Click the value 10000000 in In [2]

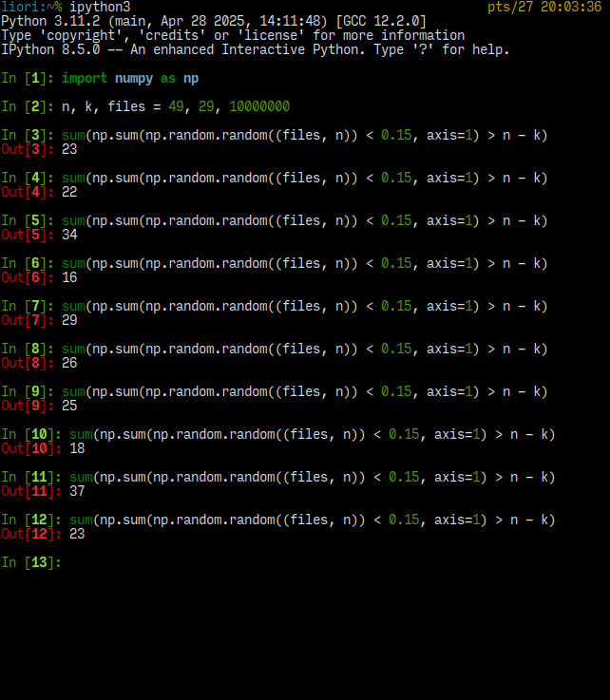coord(259,106)
